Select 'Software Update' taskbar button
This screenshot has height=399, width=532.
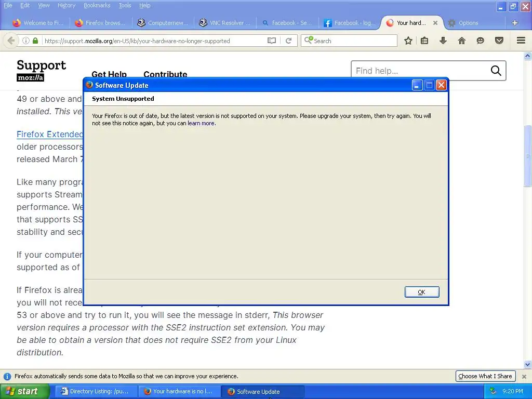click(x=262, y=391)
